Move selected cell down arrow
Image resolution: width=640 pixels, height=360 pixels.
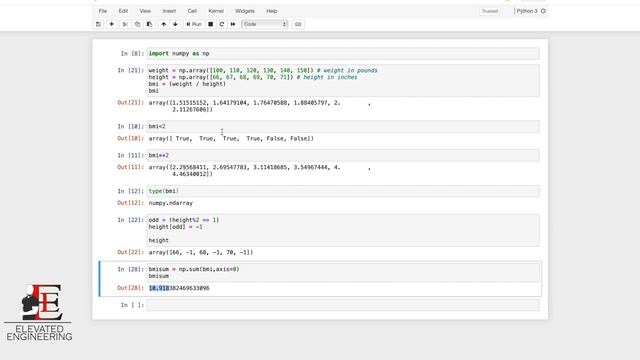pos(176,24)
